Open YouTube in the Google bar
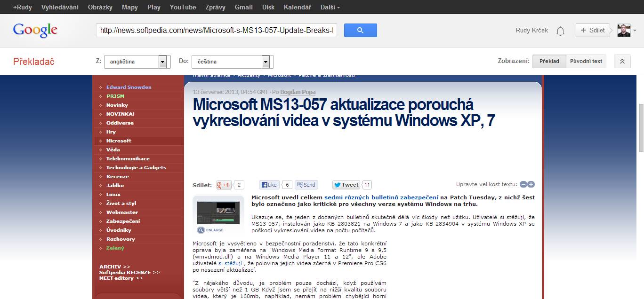The width and height of the screenshot is (644, 299). coord(183,7)
